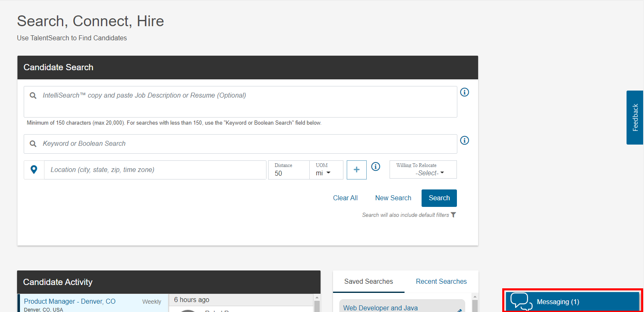Open the default filters funnel icon

coord(453,215)
